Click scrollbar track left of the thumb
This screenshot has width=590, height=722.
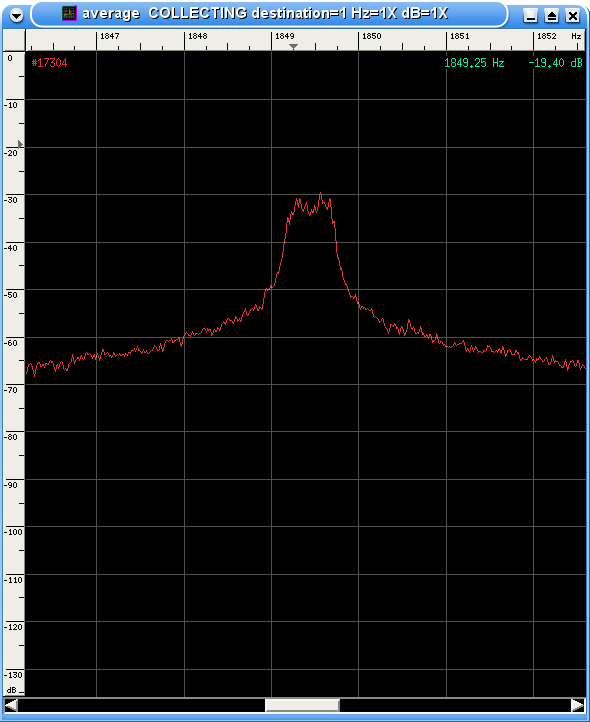pyautogui.click(x=141, y=705)
